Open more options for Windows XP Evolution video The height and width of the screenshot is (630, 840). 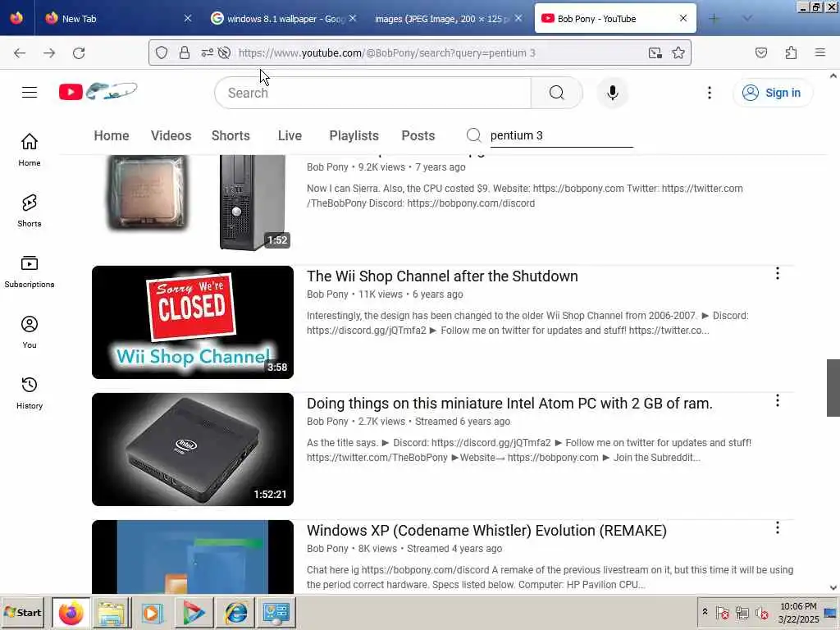(778, 528)
